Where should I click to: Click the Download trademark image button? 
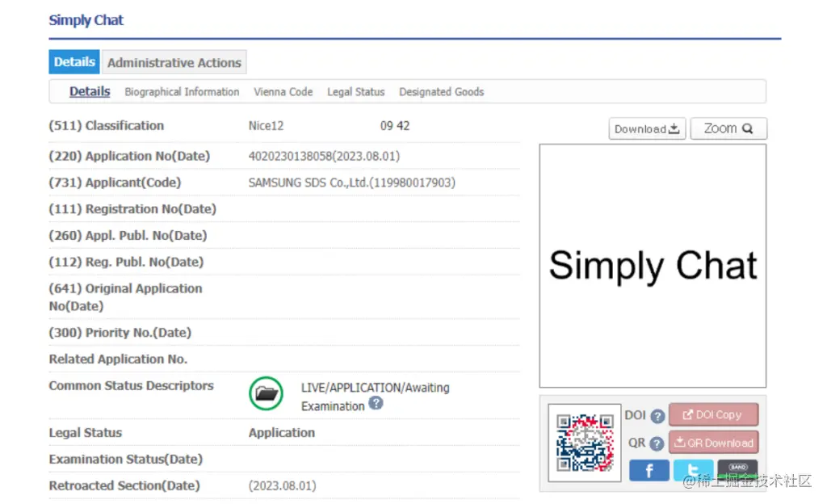[647, 128]
